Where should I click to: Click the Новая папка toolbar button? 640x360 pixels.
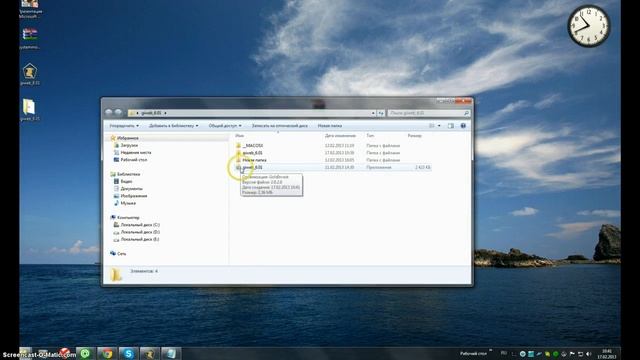pyautogui.click(x=330, y=126)
